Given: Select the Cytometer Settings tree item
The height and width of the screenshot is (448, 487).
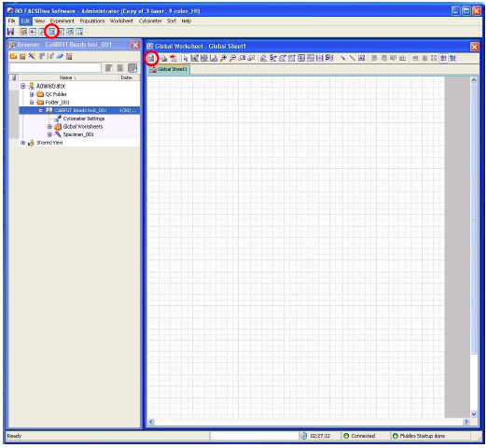Looking at the screenshot, I should pos(84,119).
